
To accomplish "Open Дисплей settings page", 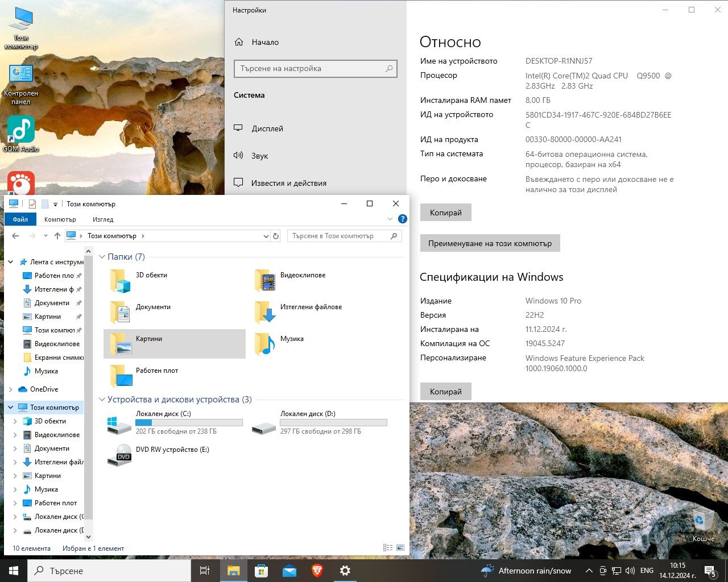I will pyautogui.click(x=316, y=128).
